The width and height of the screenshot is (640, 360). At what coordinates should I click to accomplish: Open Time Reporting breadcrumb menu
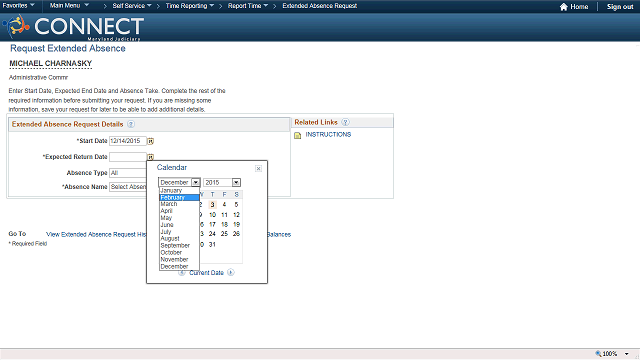(190, 6)
